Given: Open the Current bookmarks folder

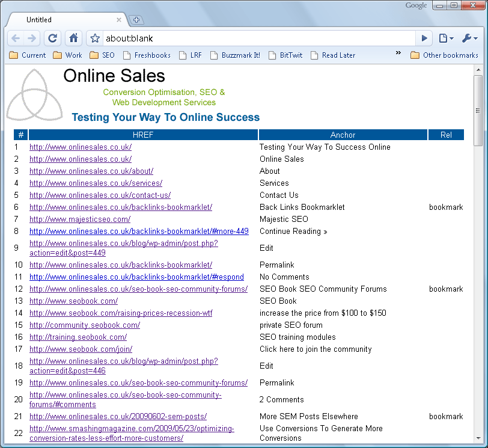Looking at the screenshot, I should [x=28, y=55].
